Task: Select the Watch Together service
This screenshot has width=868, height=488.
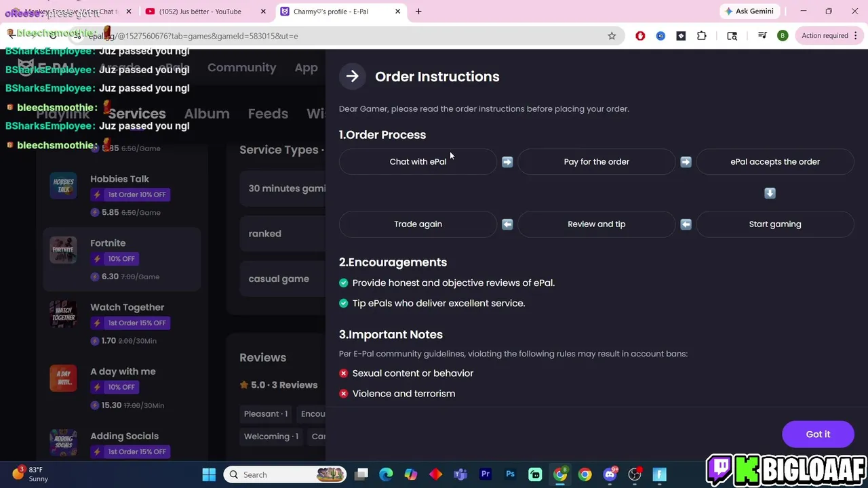Action: [x=122, y=324]
